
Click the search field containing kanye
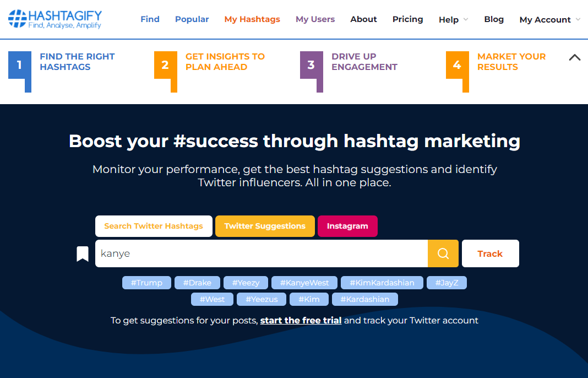(262, 253)
